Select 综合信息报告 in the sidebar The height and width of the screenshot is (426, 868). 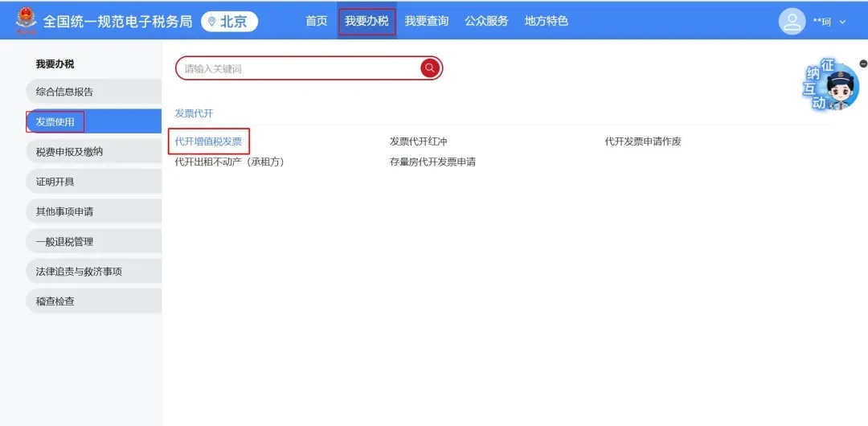tap(64, 92)
